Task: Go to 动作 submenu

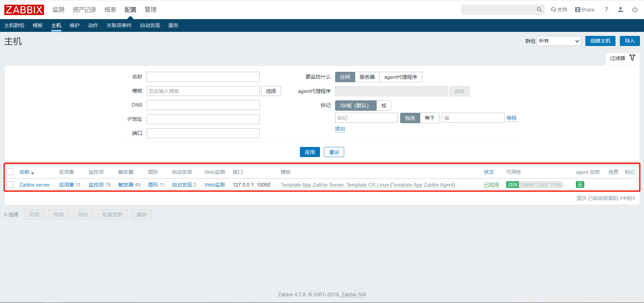Action: coord(93,26)
